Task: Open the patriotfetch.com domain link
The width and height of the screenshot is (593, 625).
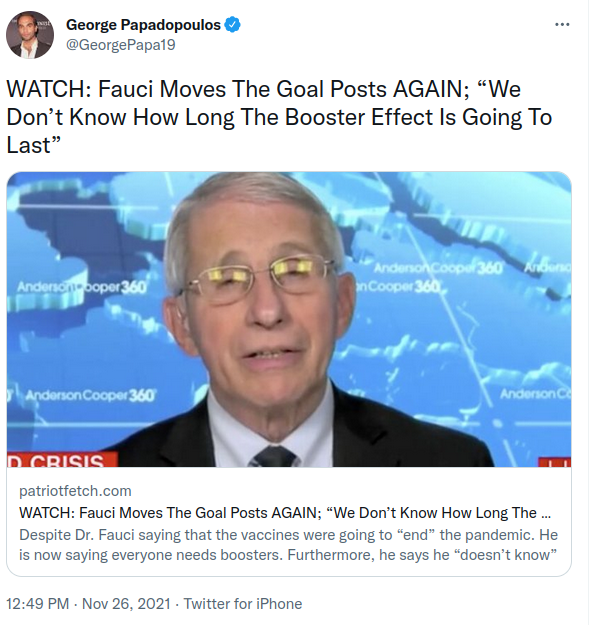Action: coord(75,491)
